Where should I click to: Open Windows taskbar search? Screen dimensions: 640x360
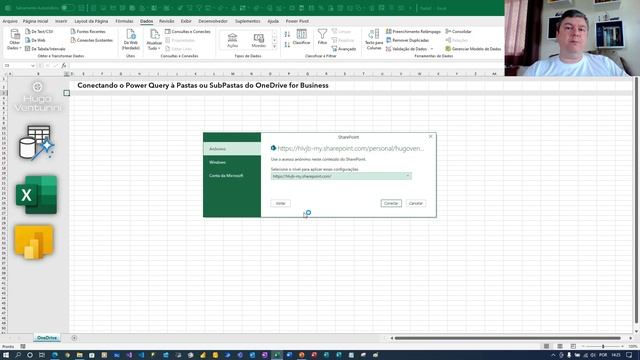[x=18, y=355]
